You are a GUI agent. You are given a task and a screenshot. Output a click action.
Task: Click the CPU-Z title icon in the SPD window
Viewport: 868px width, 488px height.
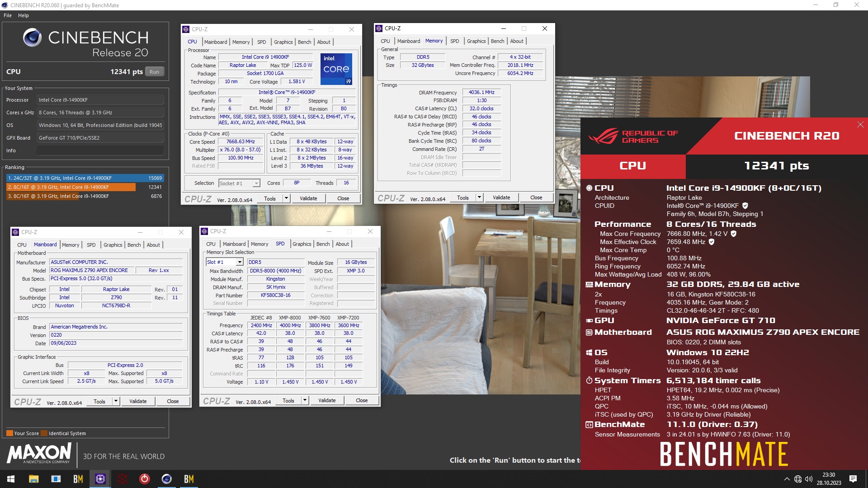click(204, 231)
